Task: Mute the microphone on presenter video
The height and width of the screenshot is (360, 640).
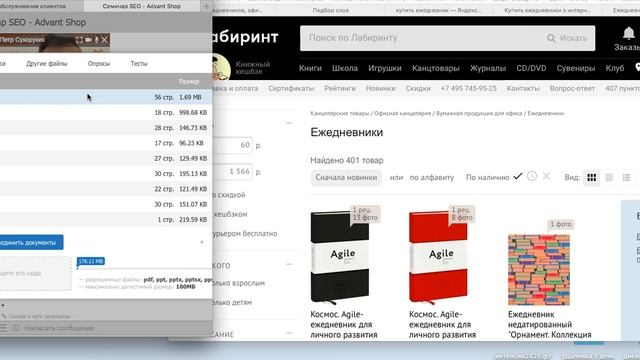Action: 97,40
